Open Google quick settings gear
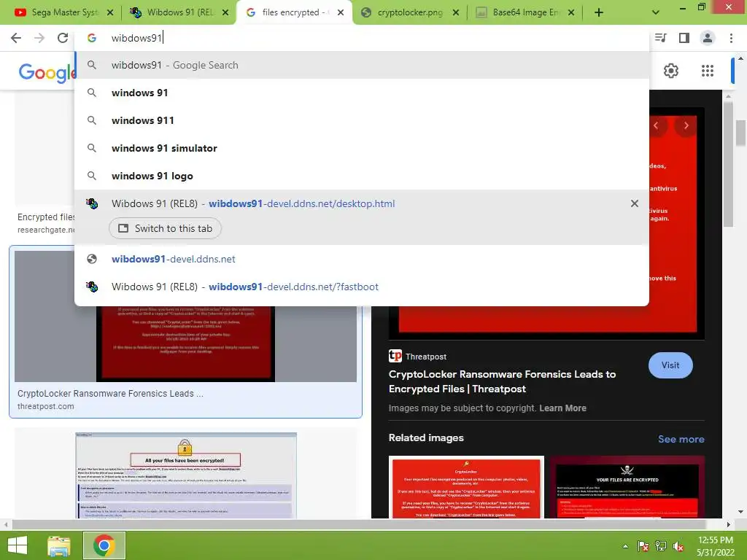747x560 pixels. [671, 71]
